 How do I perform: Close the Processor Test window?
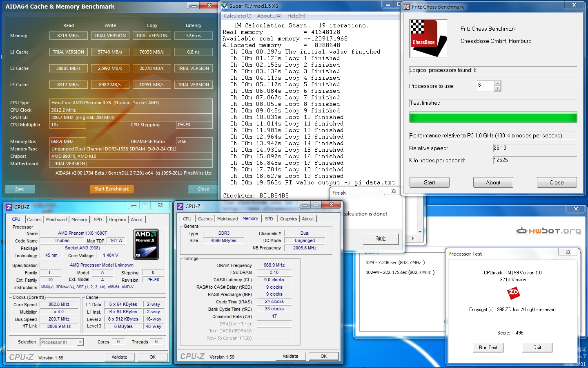pos(568,252)
